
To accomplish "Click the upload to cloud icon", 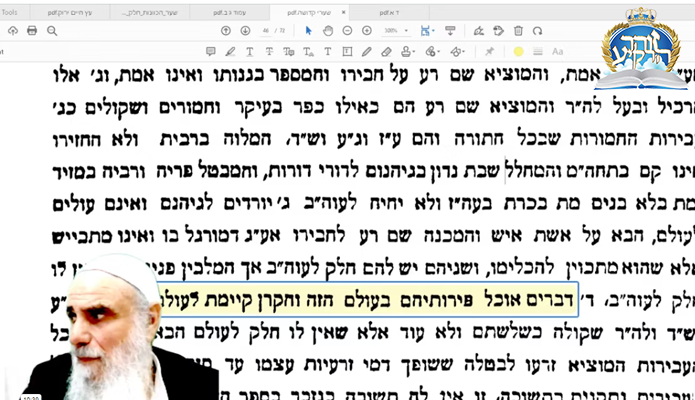I will [13, 30].
